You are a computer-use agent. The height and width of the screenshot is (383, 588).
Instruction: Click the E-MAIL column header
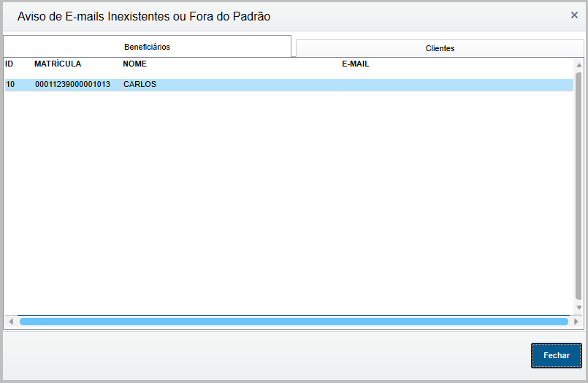356,64
